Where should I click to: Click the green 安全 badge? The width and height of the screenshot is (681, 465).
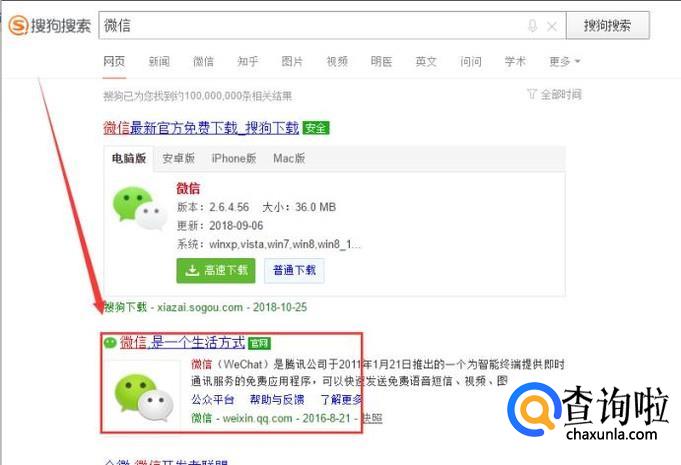point(316,128)
